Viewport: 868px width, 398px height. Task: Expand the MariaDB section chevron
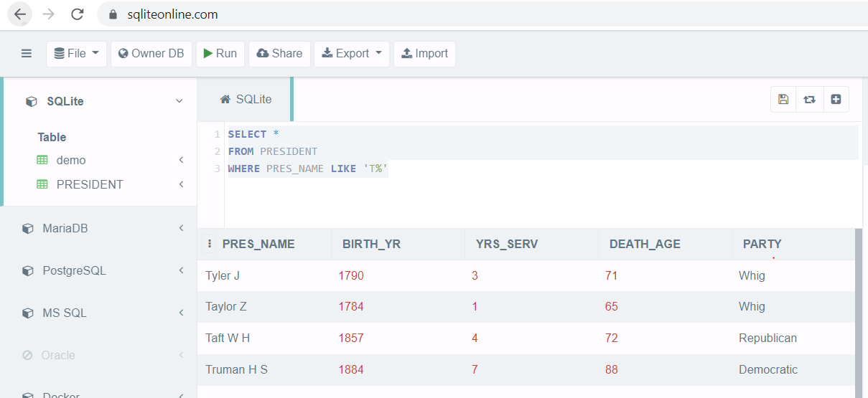point(182,228)
